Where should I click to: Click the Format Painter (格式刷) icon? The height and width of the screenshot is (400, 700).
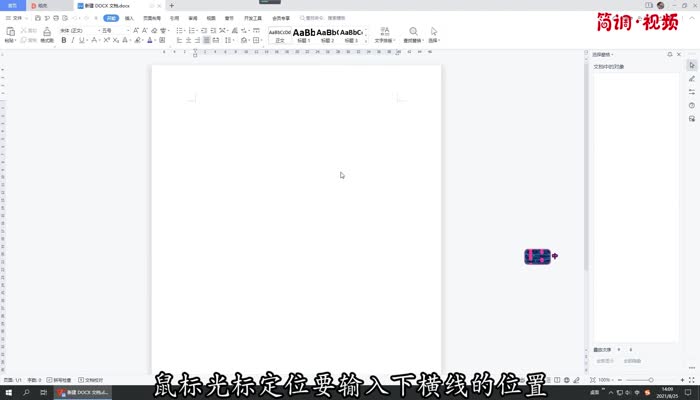coord(47,35)
